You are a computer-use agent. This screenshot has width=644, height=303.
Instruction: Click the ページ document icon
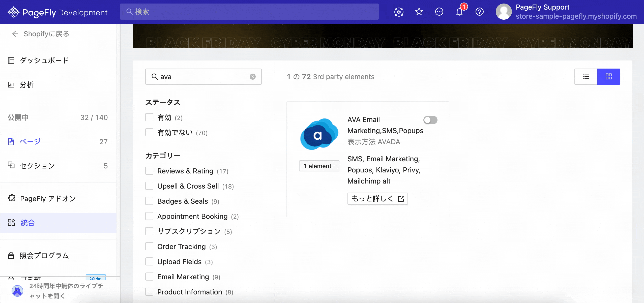tap(11, 142)
